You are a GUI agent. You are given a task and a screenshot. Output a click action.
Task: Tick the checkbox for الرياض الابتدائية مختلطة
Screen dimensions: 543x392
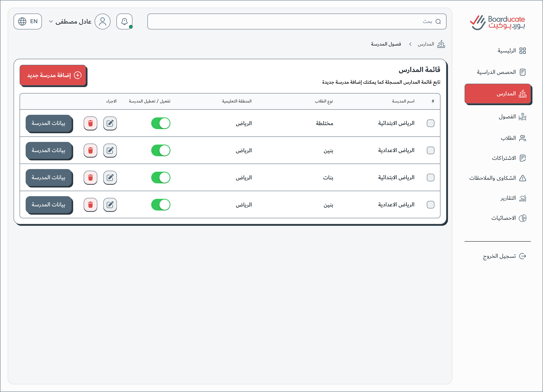click(430, 123)
